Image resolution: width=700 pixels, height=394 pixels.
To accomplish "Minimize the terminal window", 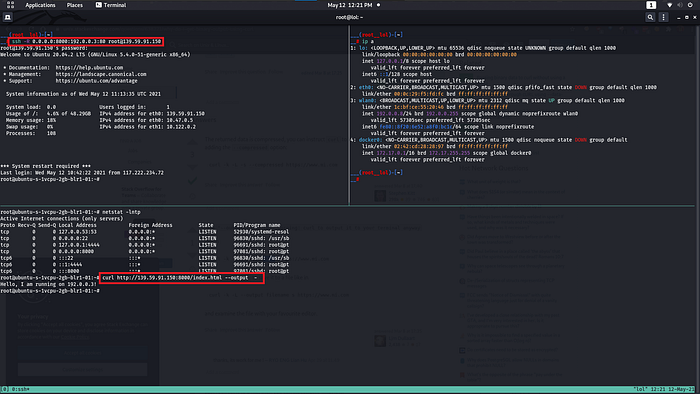I will [679, 17].
